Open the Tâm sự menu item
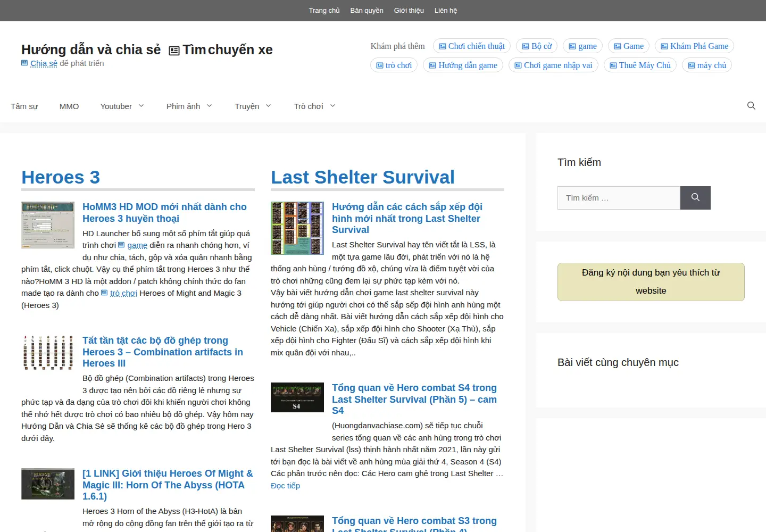 click(24, 106)
